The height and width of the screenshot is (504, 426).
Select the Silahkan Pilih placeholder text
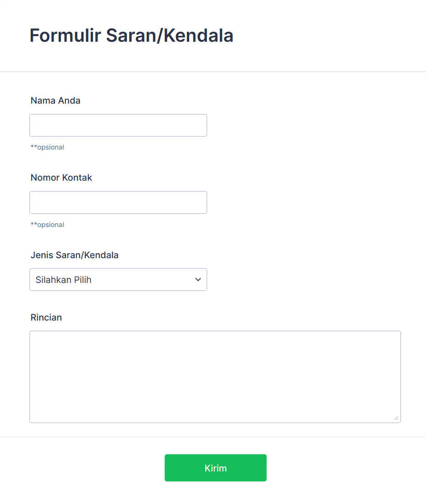click(64, 280)
